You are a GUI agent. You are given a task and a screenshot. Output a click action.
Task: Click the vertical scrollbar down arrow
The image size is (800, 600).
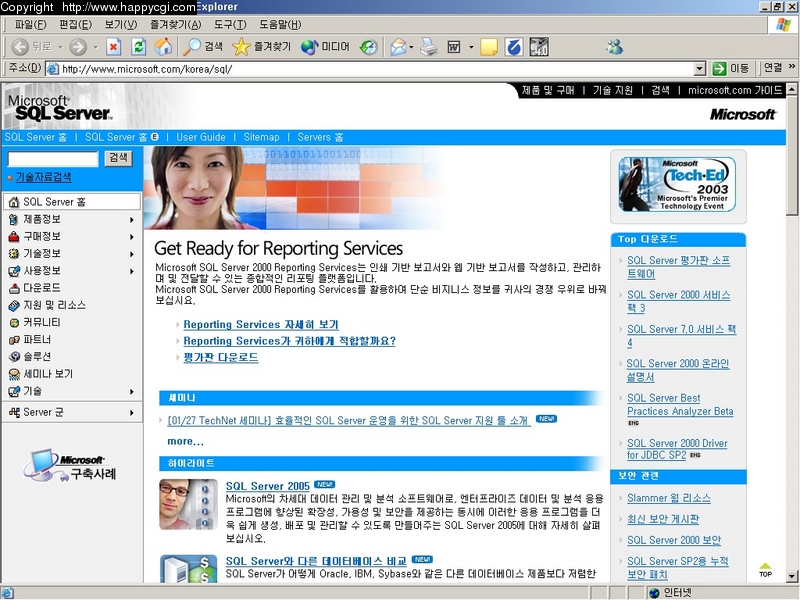[x=791, y=577]
